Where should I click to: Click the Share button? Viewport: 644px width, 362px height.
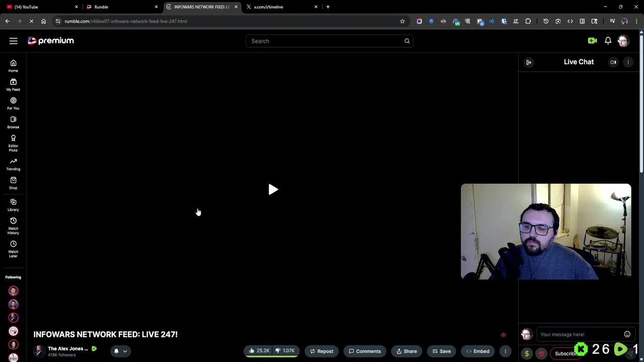point(407,351)
